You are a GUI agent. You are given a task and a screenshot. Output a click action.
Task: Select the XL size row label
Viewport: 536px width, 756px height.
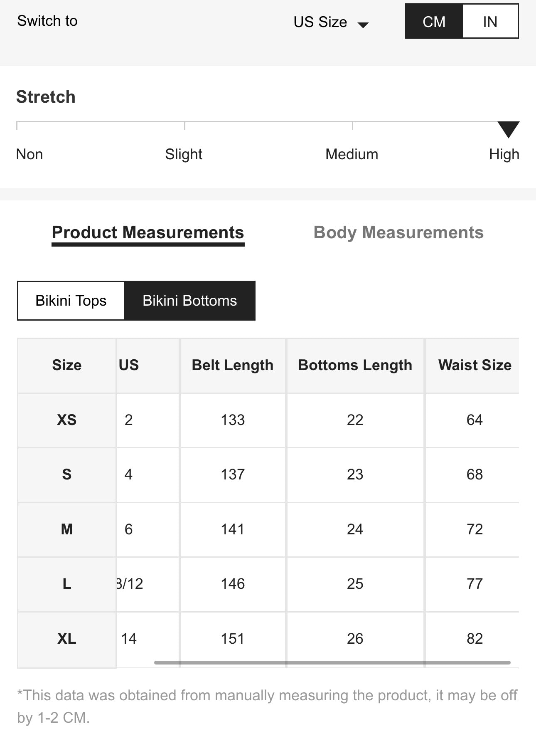pos(66,639)
